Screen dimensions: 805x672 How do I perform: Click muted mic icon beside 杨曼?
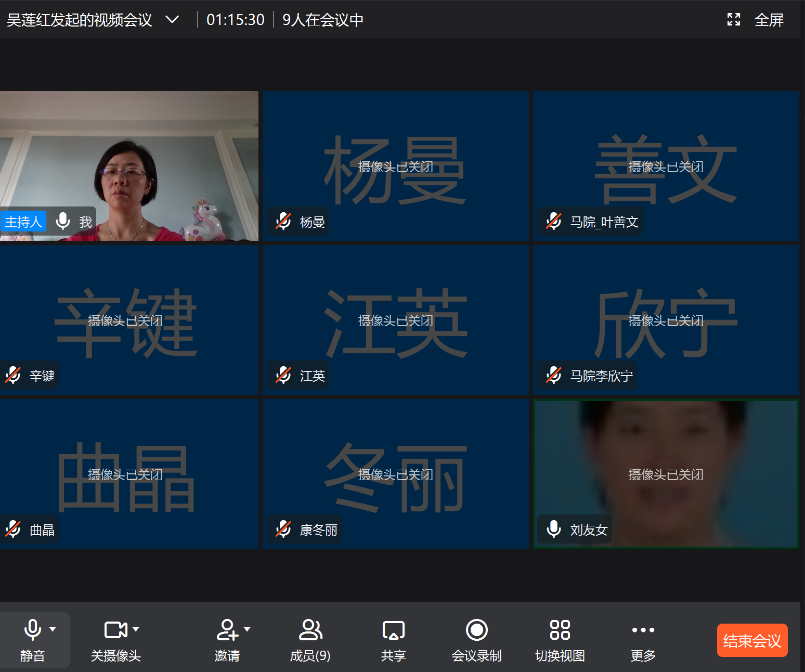point(283,222)
